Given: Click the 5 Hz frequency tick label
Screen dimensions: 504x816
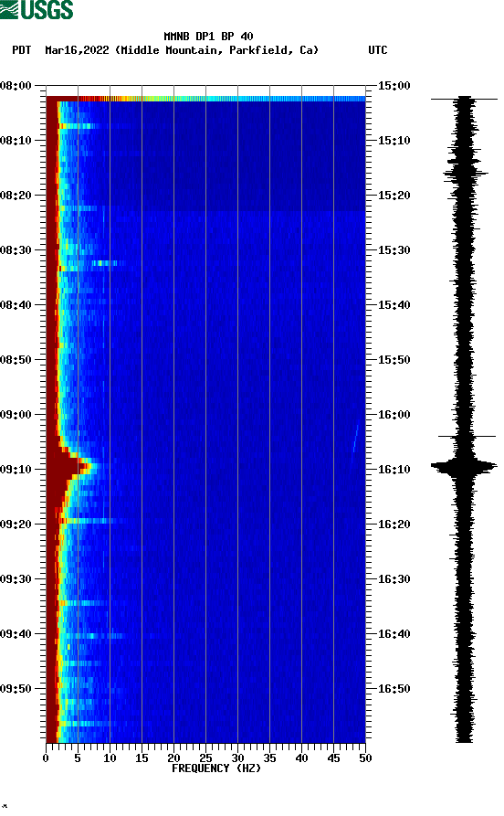Looking at the screenshot, I should (x=78, y=758).
